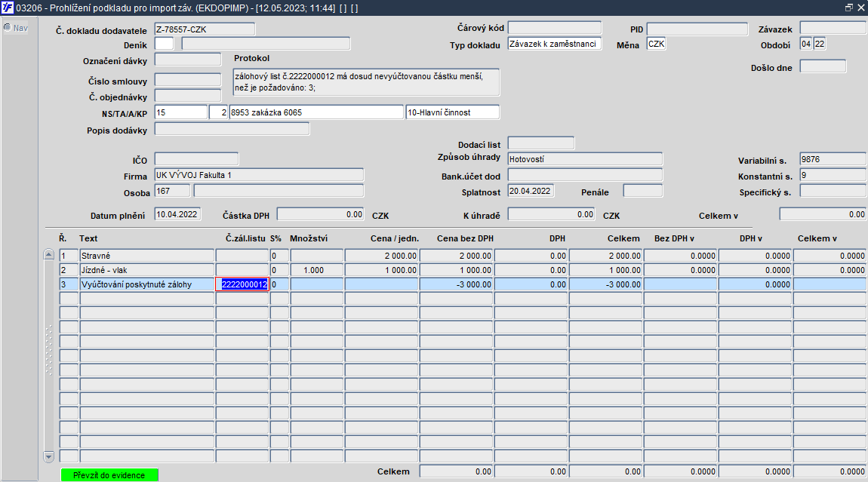Close the window with the X icon
The height and width of the screenshot is (482, 868).
pos(860,8)
